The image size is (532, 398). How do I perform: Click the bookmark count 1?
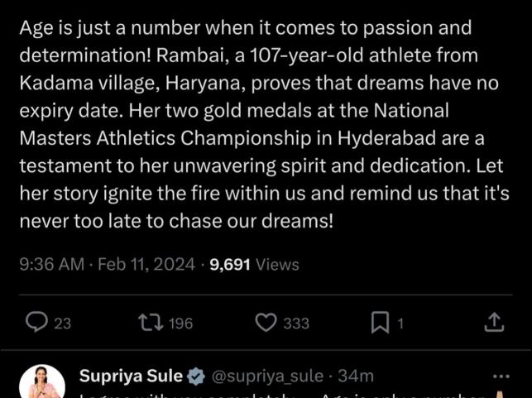[x=400, y=324]
